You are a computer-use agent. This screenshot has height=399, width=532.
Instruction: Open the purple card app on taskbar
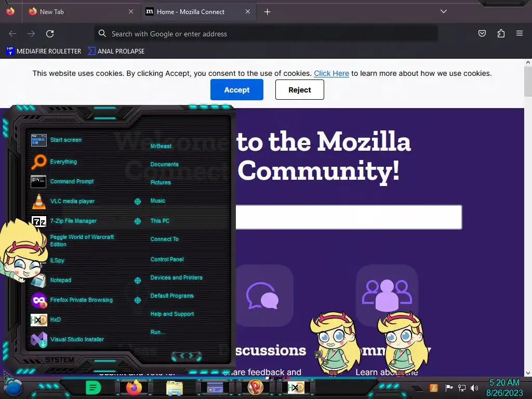(x=215, y=388)
